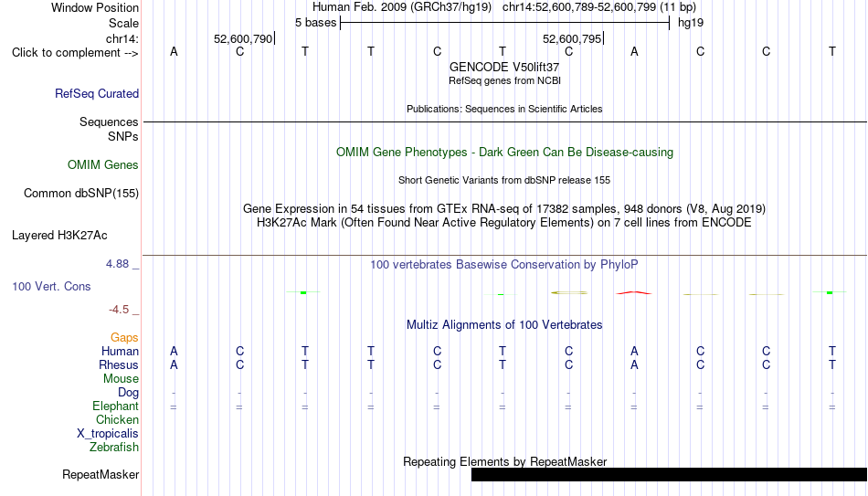Click the hg19 label beside the scale bar
Screen dimensions: 868x496
tap(691, 23)
